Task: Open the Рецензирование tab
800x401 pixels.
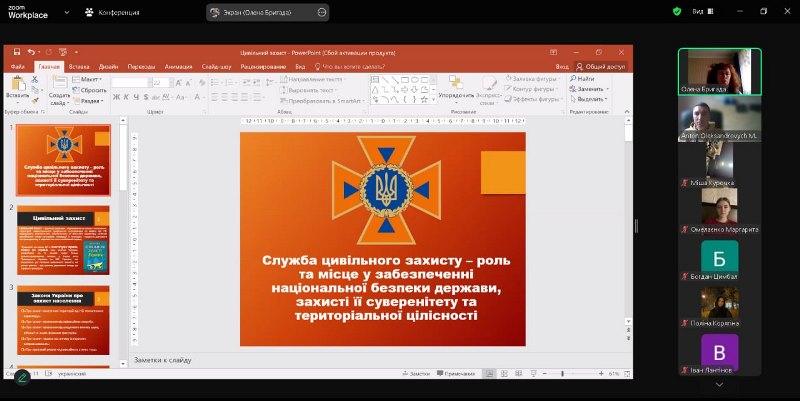Action: coord(263,67)
